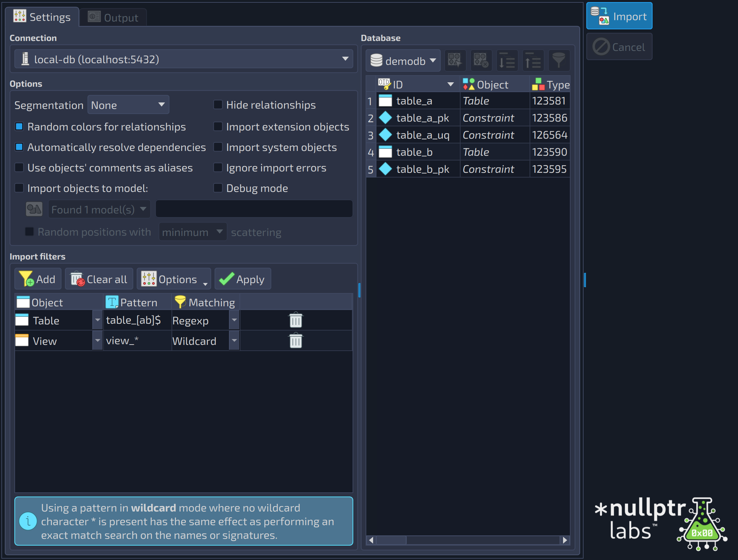Sort by the ID column header
Image resolution: width=738 pixels, height=560 pixels.
click(x=418, y=84)
